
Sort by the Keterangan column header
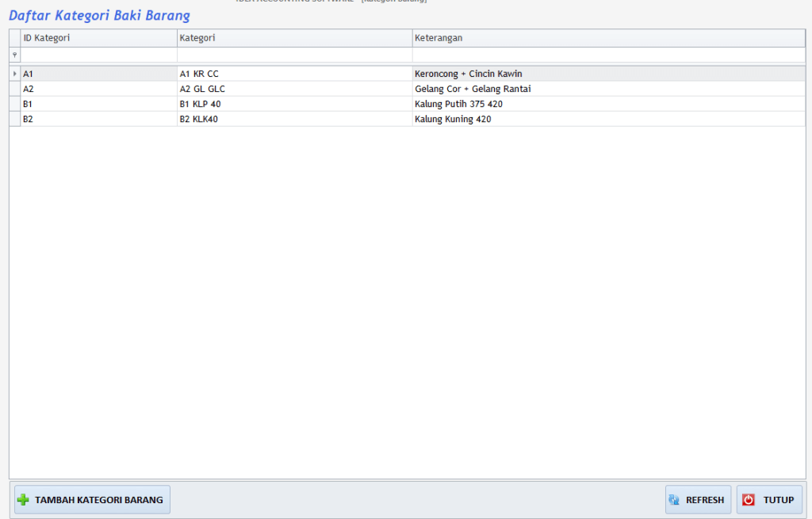pos(608,38)
